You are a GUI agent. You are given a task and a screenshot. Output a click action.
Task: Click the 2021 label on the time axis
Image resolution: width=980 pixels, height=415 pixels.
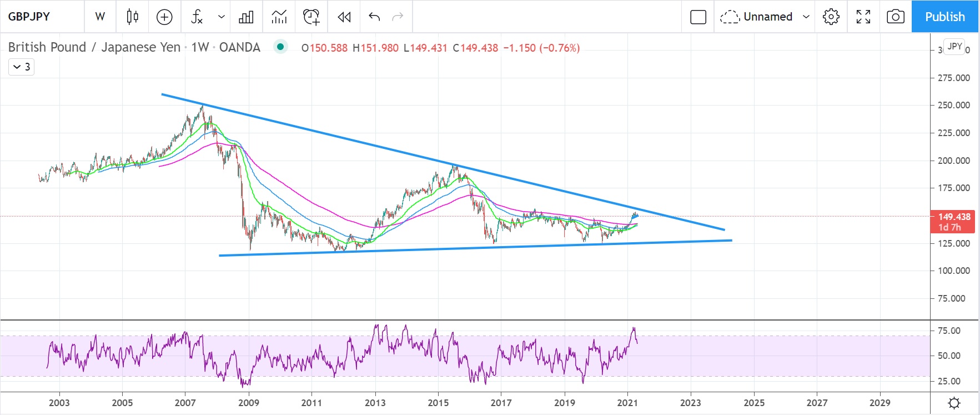[627, 403]
